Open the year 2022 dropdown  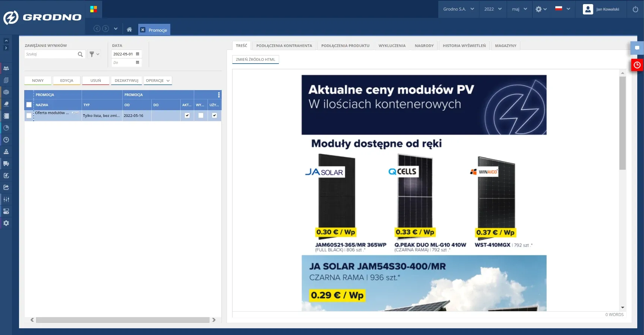(493, 9)
